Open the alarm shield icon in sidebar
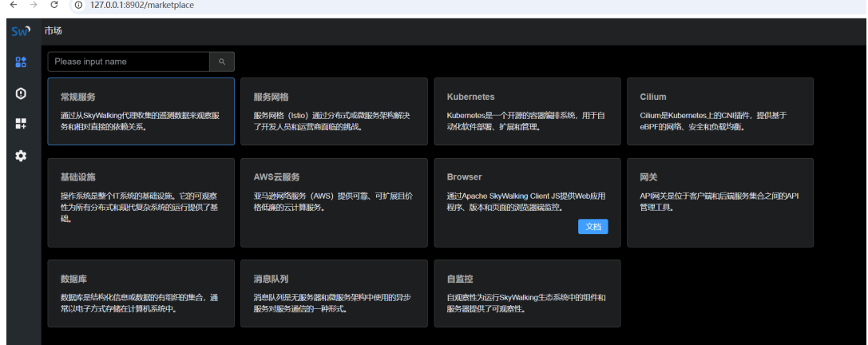Image resolution: width=868 pixels, height=345 pixels. tap(21, 93)
